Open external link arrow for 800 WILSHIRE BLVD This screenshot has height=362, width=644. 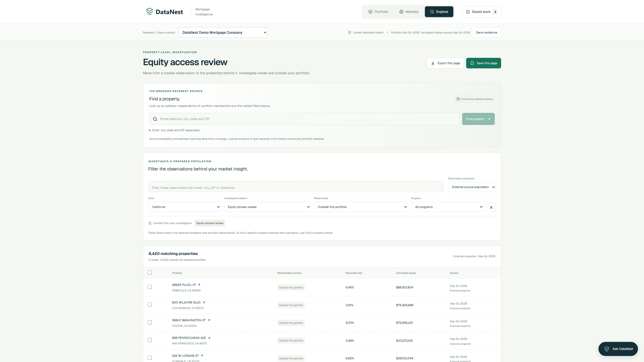(x=204, y=303)
